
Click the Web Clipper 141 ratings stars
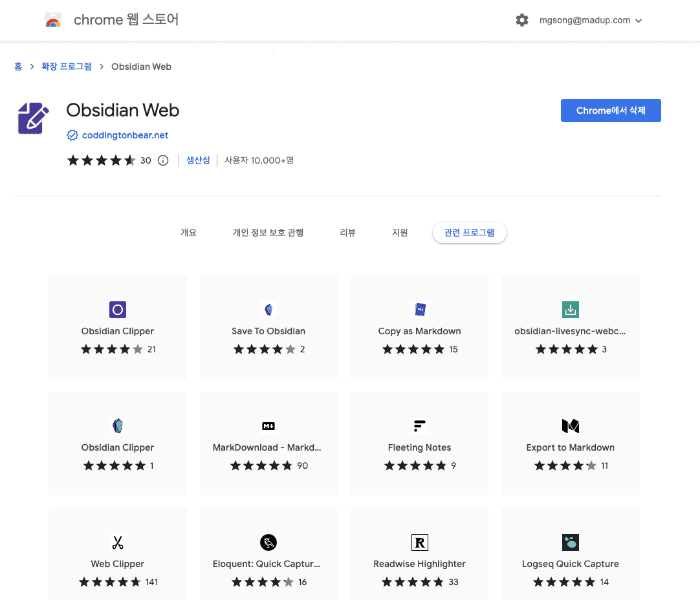[x=110, y=582]
